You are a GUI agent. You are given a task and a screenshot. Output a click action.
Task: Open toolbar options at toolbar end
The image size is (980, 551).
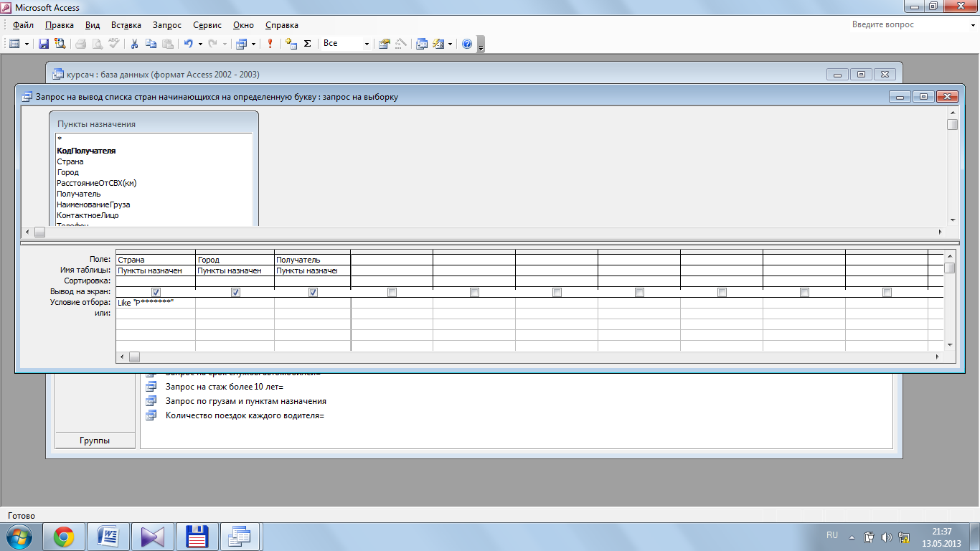pos(481,44)
